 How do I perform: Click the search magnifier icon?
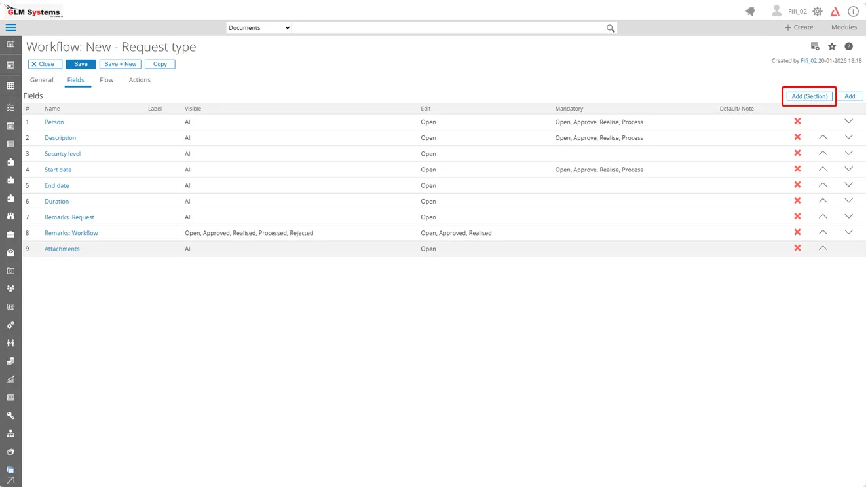(610, 28)
